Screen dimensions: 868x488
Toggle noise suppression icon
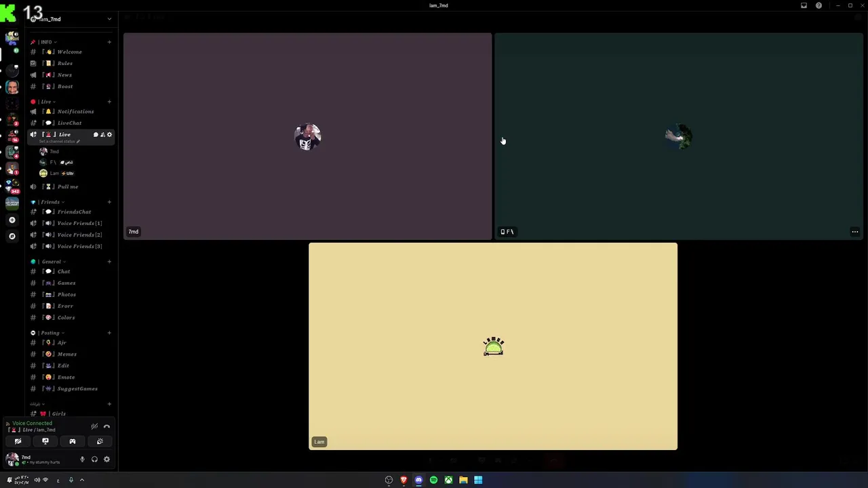pyautogui.click(x=94, y=426)
